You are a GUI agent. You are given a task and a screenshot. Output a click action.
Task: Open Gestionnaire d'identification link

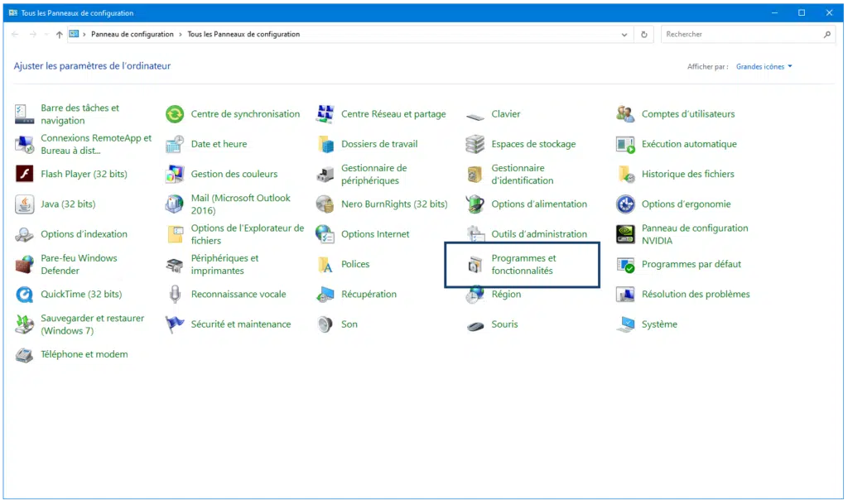522,174
